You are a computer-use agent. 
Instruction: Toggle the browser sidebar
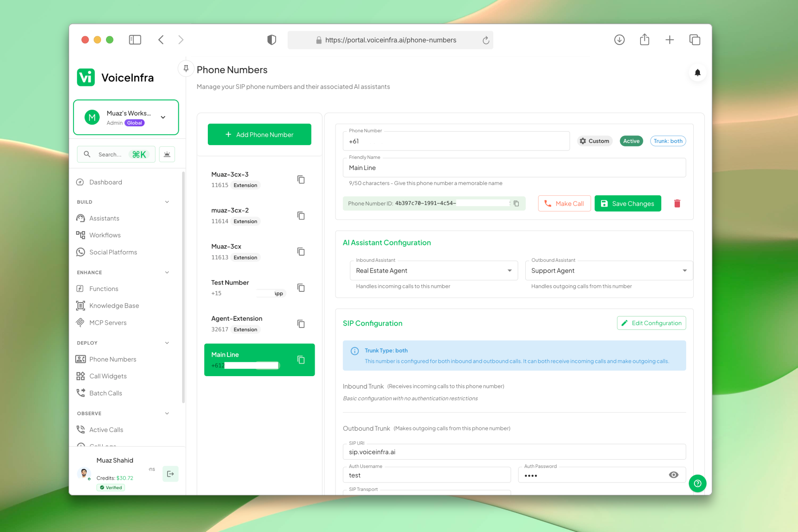[135, 40]
